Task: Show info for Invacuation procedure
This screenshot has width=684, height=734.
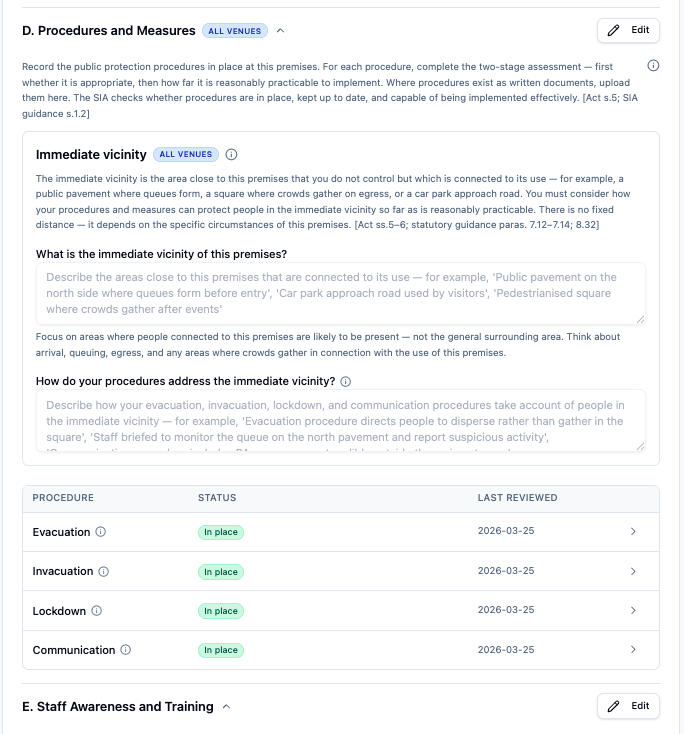Action: pyautogui.click(x=103, y=571)
